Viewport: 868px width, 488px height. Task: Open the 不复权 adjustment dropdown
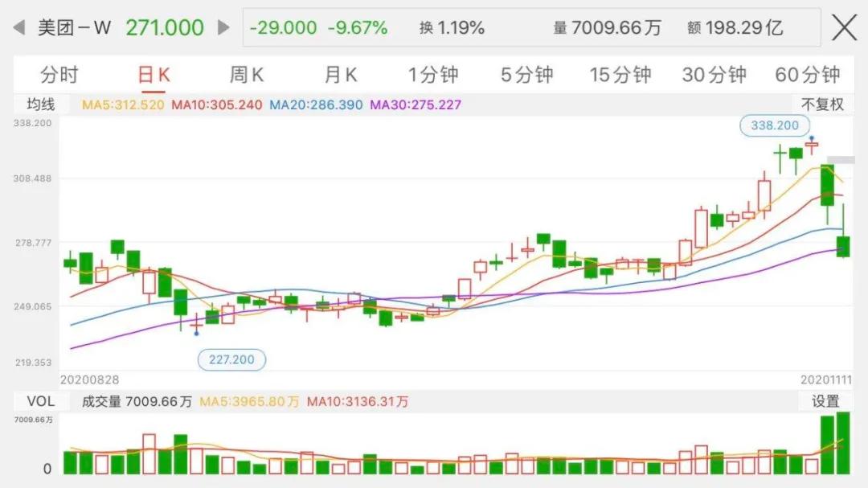pos(822,105)
